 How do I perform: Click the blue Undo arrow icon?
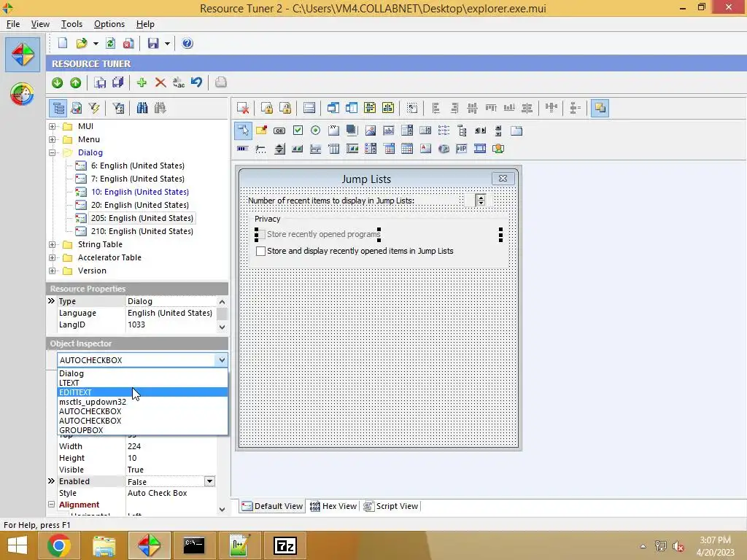197,83
